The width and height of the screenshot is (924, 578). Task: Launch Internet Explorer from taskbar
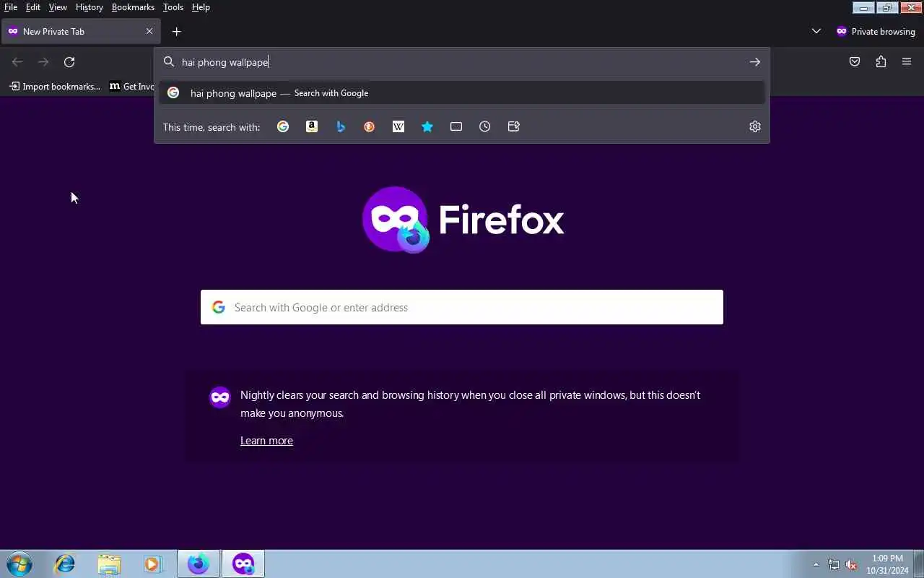pyautogui.click(x=65, y=564)
